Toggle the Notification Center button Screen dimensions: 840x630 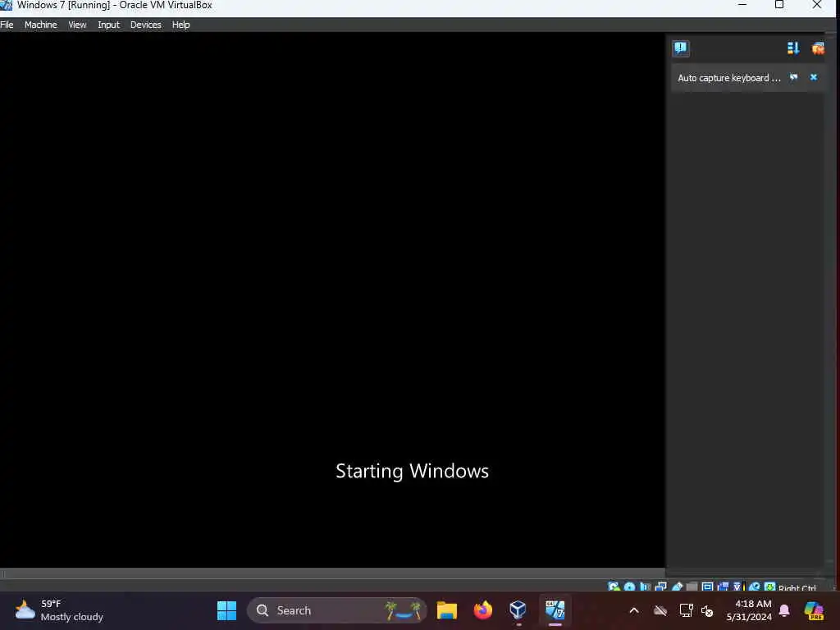click(x=681, y=48)
